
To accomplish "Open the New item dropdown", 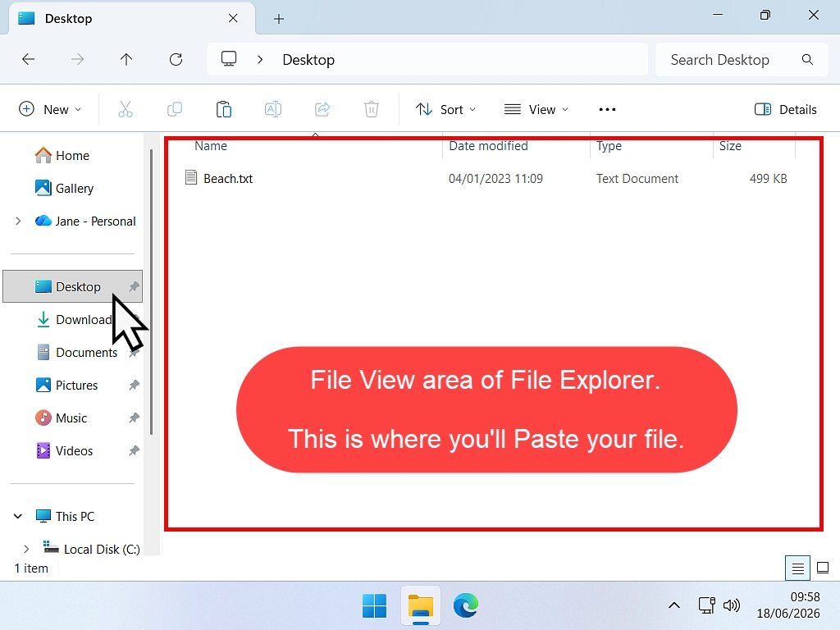I will click(50, 109).
